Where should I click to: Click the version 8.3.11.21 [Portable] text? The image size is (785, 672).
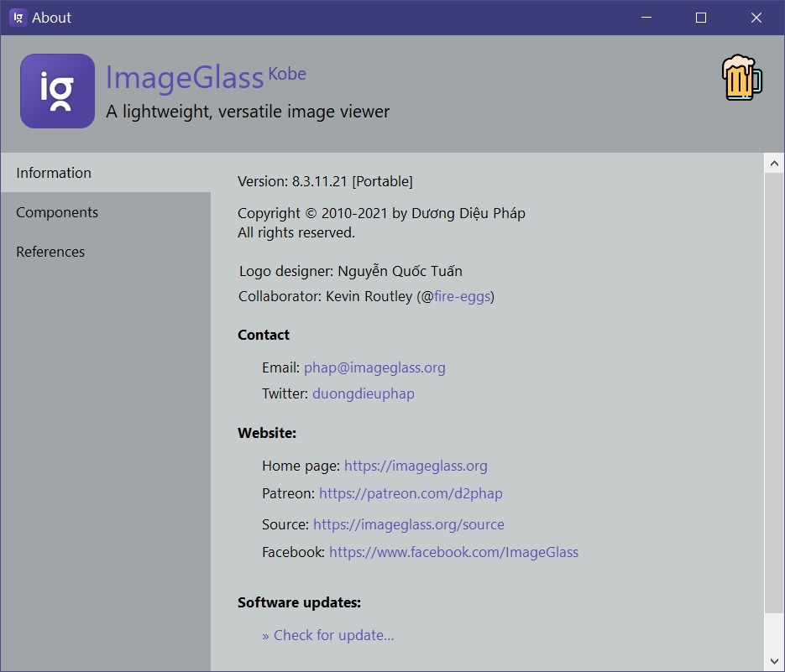pos(325,181)
